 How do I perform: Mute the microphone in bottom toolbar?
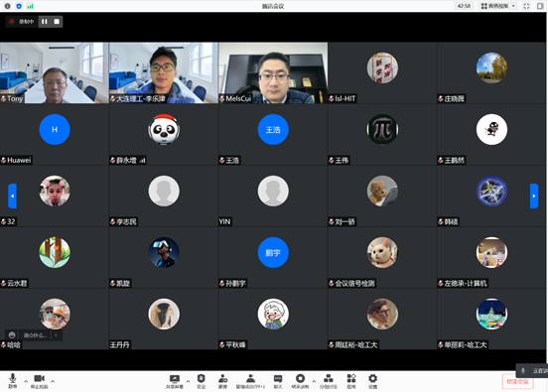coord(13,381)
